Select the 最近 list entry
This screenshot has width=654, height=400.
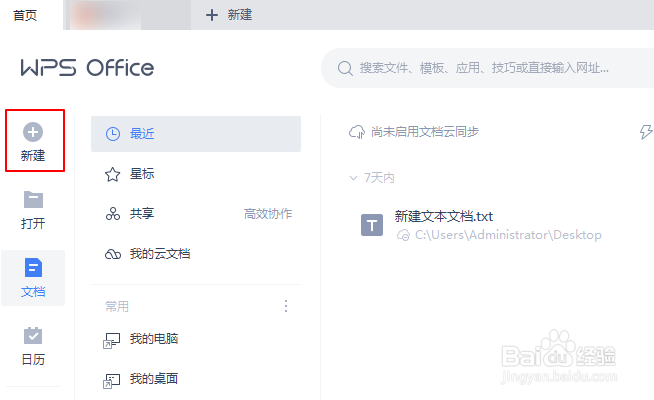pyautogui.click(x=196, y=134)
